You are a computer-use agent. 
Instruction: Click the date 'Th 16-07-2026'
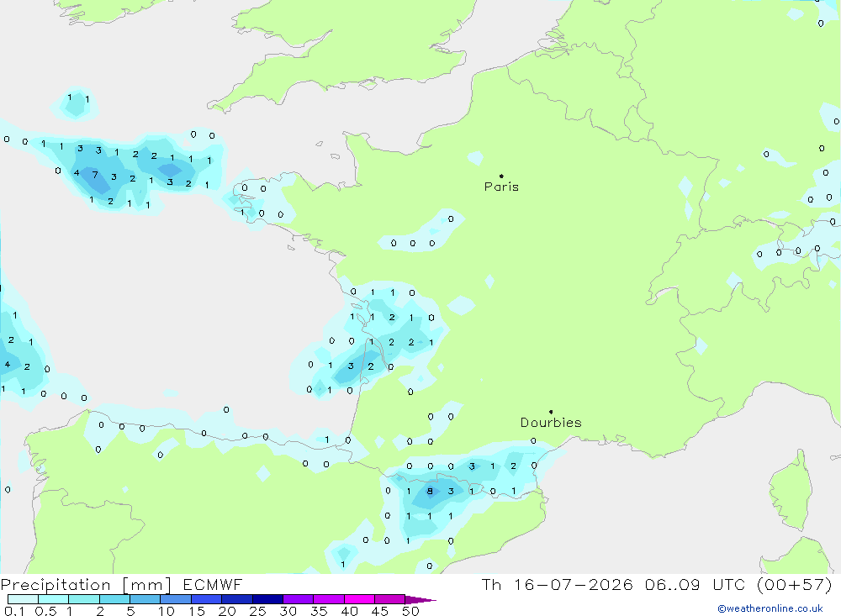(x=558, y=584)
